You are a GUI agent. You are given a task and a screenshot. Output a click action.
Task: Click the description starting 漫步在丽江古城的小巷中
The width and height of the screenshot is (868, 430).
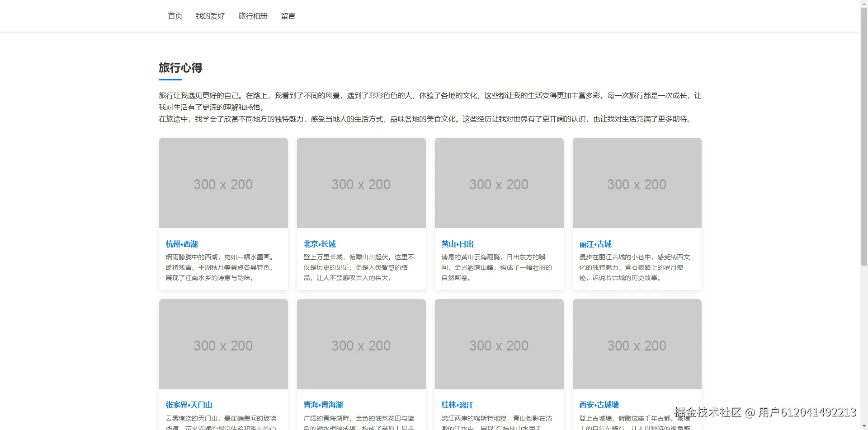point(635,267)
